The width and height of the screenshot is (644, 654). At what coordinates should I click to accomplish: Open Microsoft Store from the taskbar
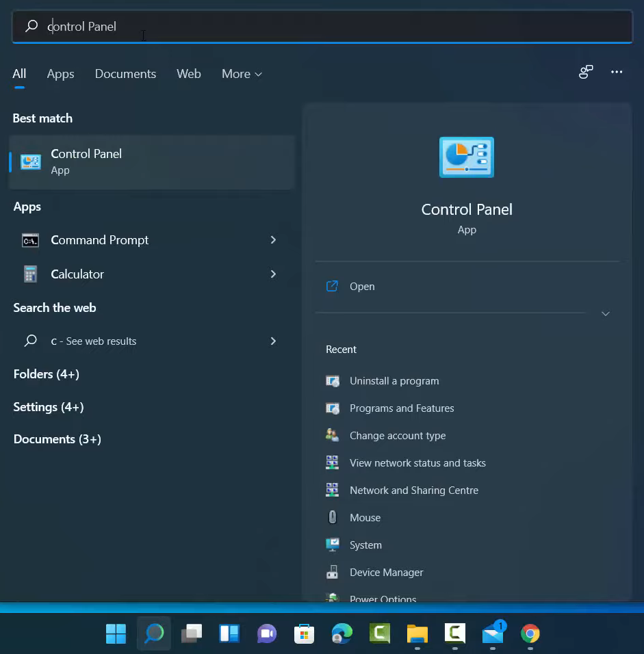[x=304, y=634]
